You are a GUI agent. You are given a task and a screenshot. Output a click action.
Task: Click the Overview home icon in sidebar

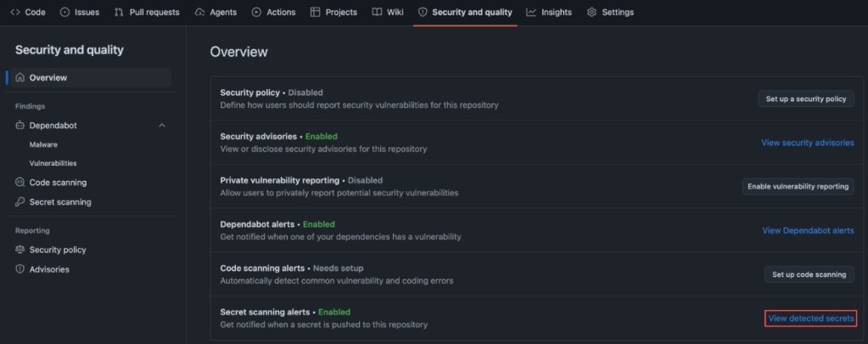(x=20, y=77)
